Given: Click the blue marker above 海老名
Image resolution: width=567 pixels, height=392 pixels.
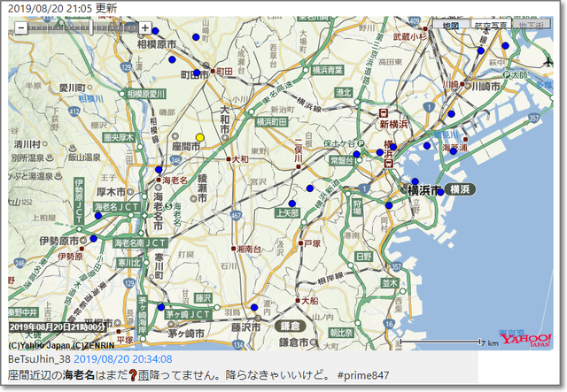Looking at the screenshot, I should coord(159,169).
